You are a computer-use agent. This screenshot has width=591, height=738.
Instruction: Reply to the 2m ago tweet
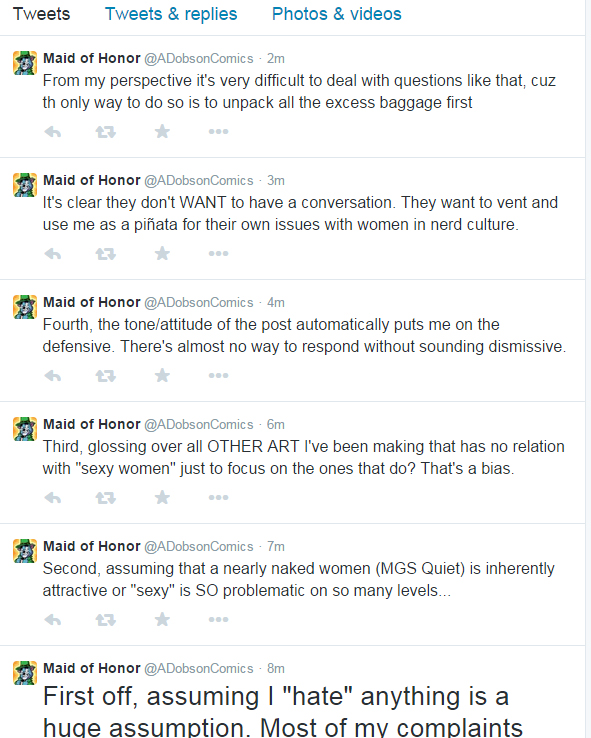coord(53,132)
